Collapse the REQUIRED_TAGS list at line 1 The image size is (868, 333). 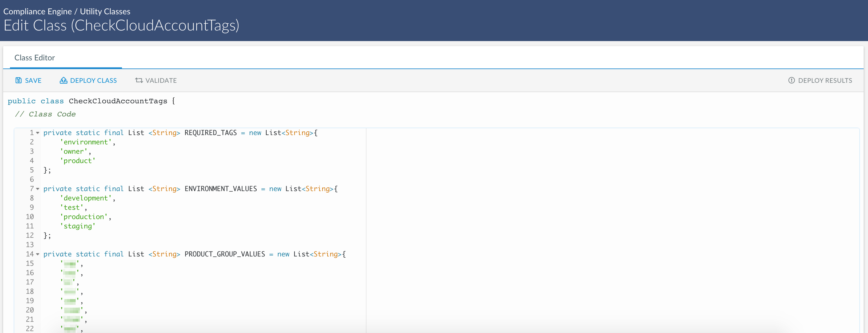coord(38,133)
